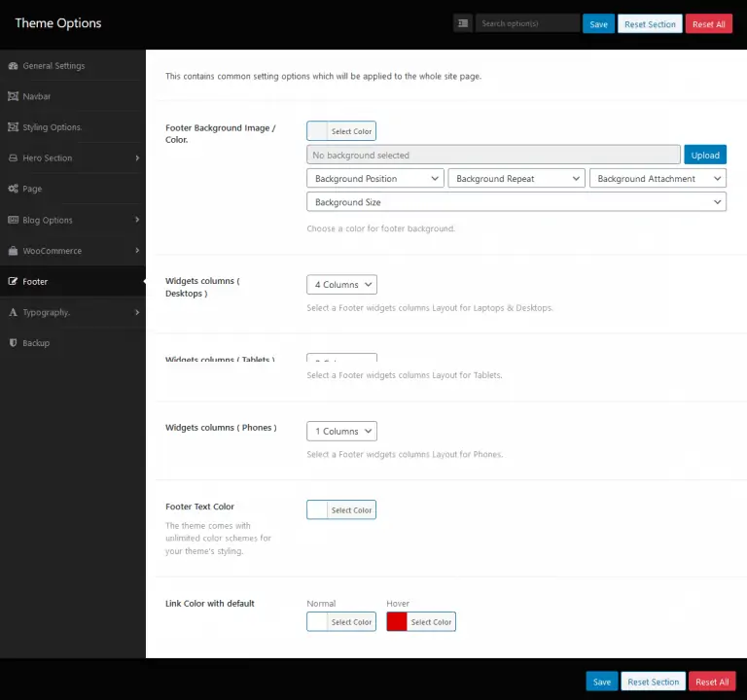747x700 pixels.
Task: Open Backup menu section
Action: [x=73, y=343]
